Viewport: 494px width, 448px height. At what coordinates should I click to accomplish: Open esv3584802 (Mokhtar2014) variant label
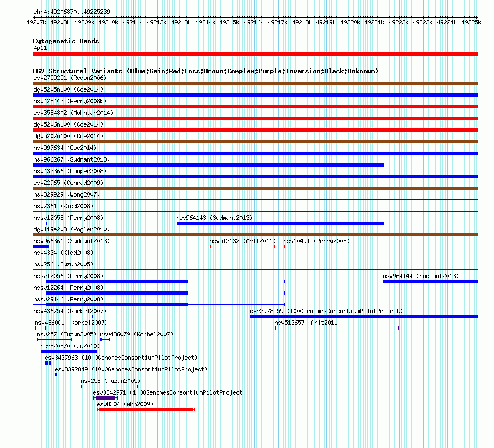(73, 113)
